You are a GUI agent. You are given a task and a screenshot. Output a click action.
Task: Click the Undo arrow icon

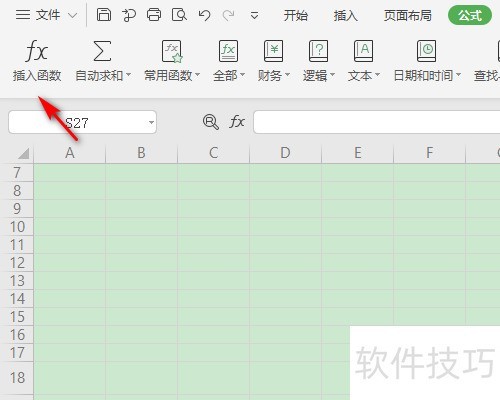click(204, 15)
